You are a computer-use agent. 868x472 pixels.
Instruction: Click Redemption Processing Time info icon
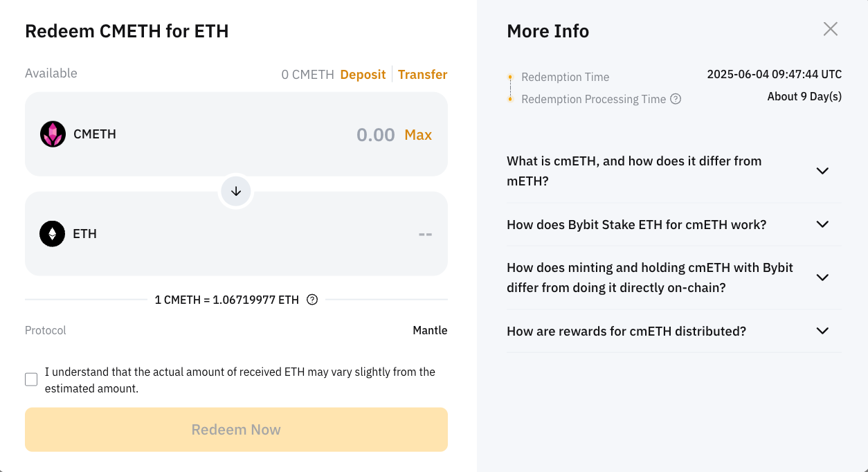coord(676,99)
